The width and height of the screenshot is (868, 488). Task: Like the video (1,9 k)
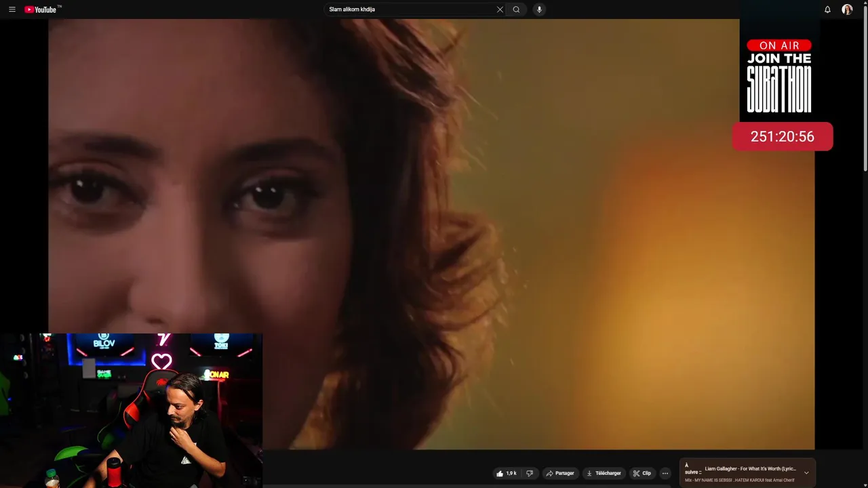tap(507, 473)
